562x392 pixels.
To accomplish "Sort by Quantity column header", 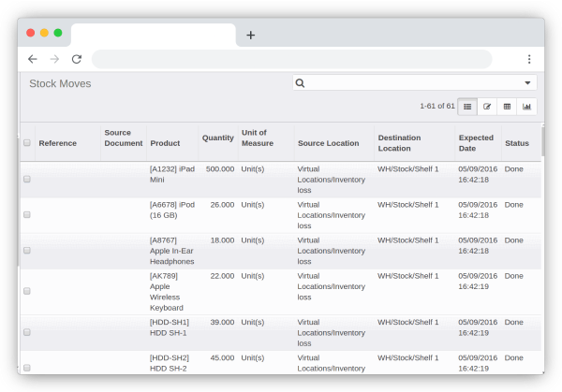I will click(217, 138).
